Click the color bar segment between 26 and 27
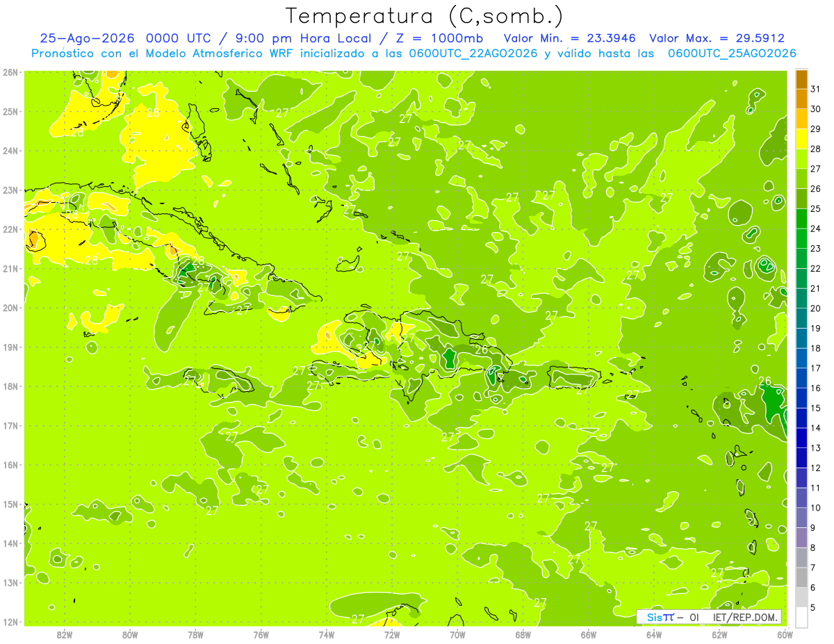Screen dimensions: 834x644 coord(801,179)
